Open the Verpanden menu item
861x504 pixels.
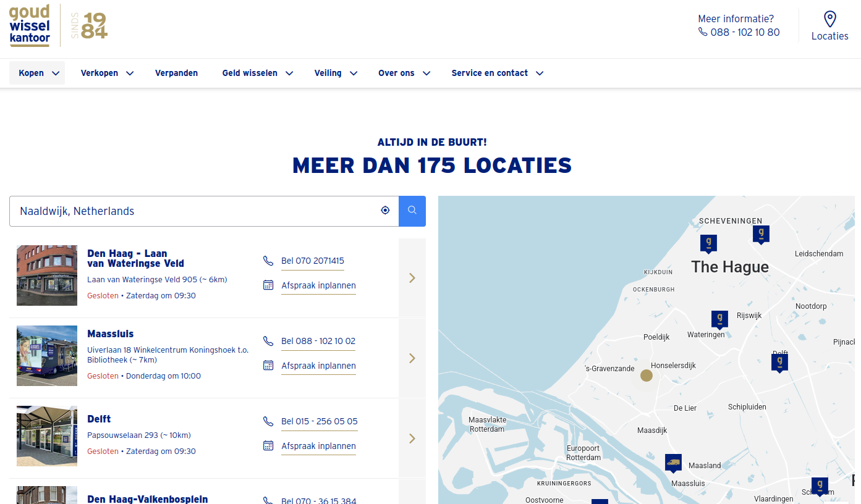pyautogui.click(x=176, y=73)
